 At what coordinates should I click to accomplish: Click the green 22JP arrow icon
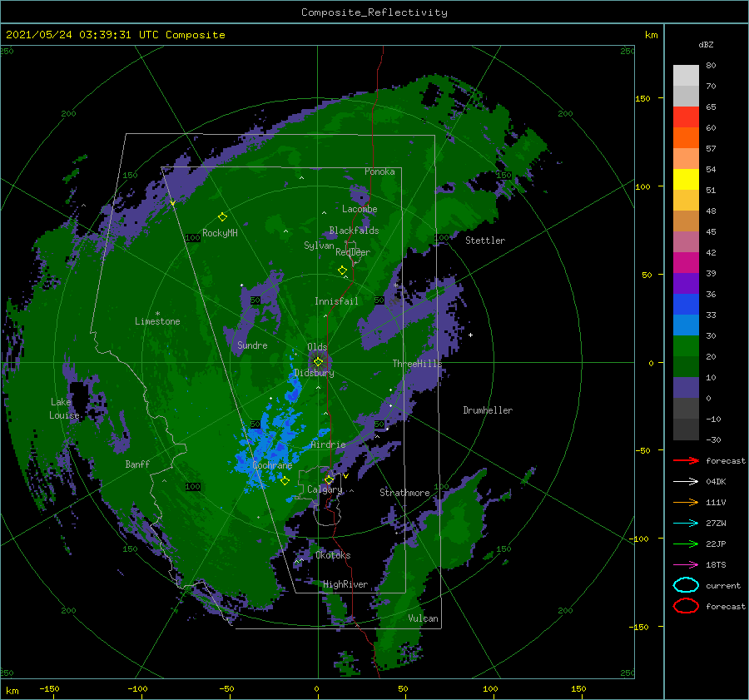(686, 544)
